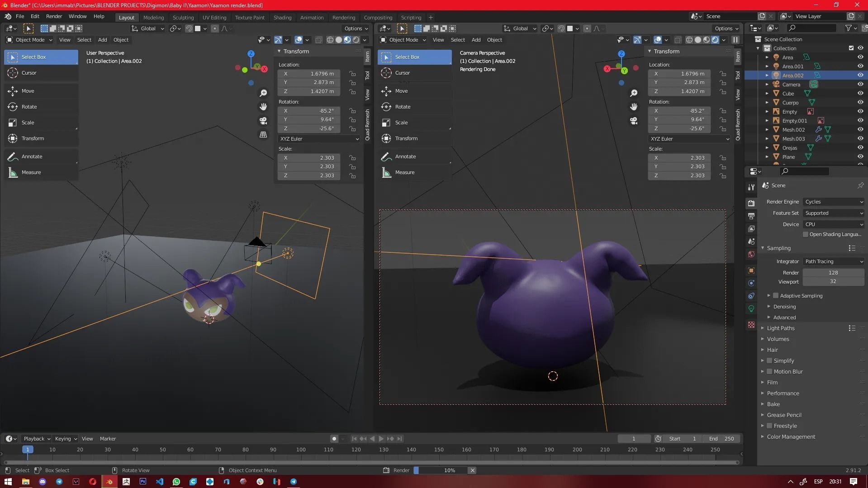Select the Annotate tool in the left viewport
The image size is (868, 488).
pos(41,156)
